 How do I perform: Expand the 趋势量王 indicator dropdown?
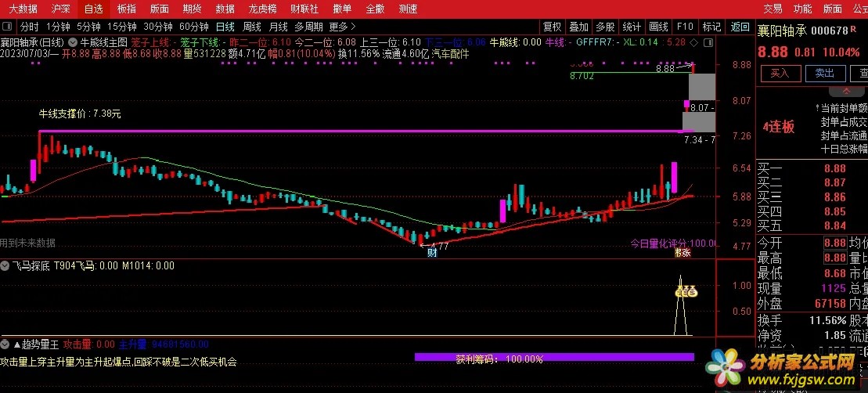point(5,344)
